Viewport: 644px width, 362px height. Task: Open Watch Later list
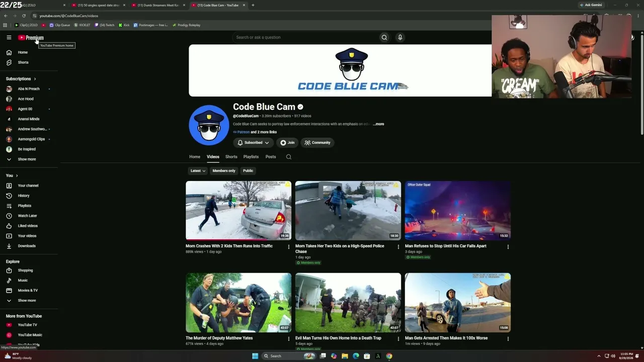point(28,216)
